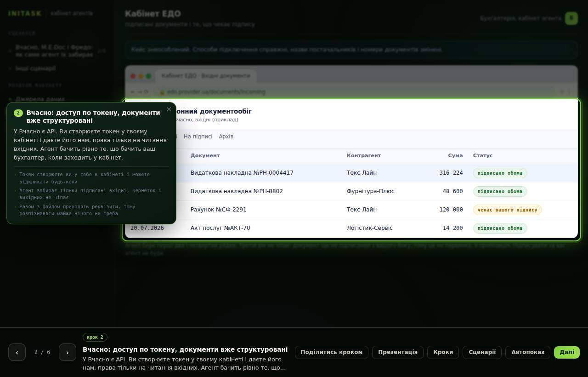Click the Сума column header
Viewport: 588px width, 377px height.
455,155
